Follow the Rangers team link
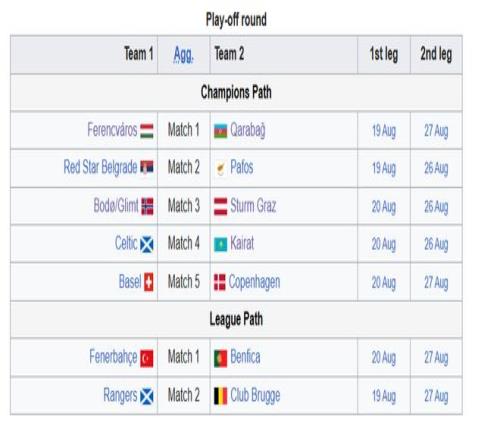 pos(120,395)
